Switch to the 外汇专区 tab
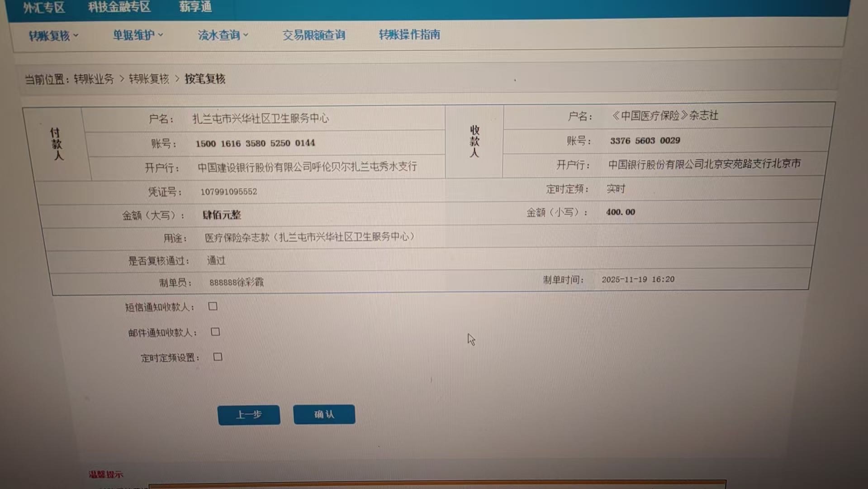 44,7
